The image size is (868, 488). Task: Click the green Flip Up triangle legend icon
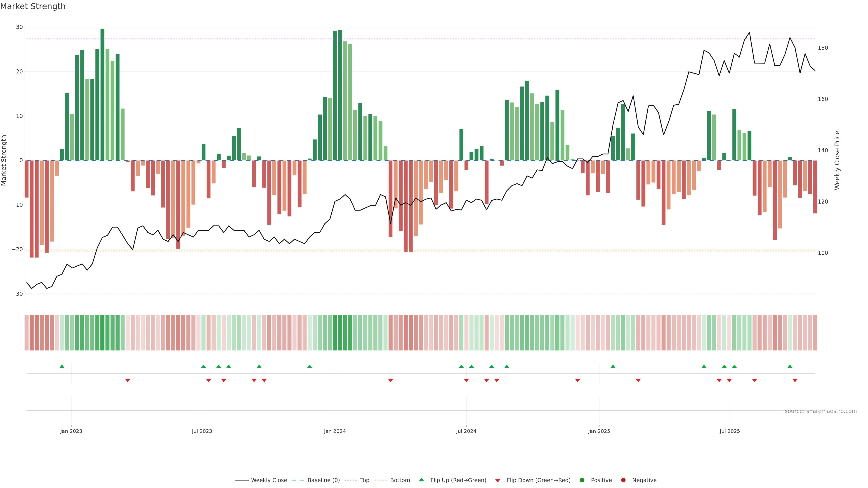(421, 480)
